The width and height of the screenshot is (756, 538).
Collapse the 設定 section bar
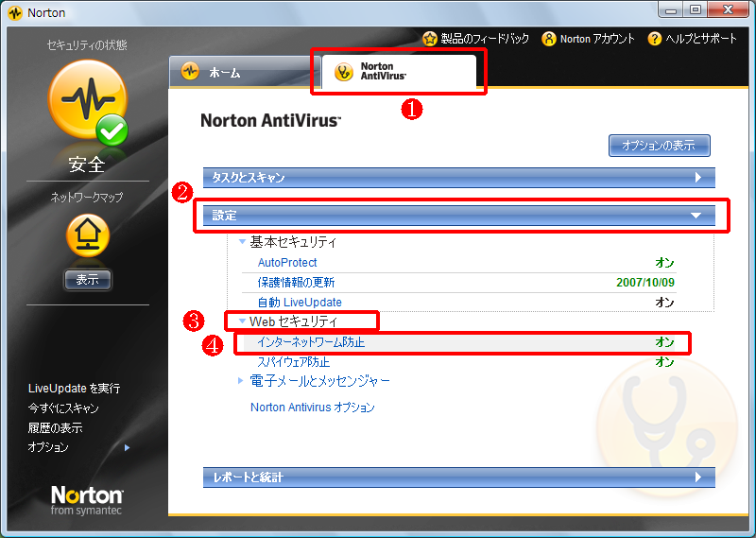coord(458,216)
